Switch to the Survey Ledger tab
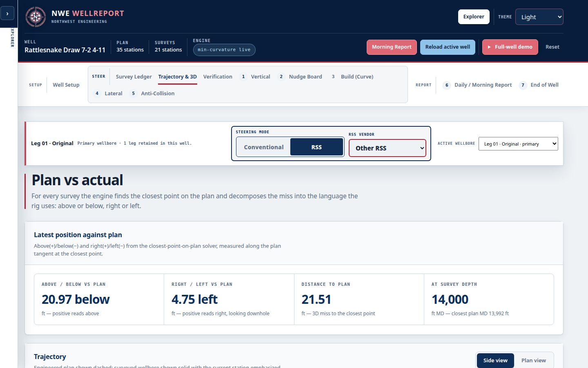Viewport: 588px width, 368px height. [134, 77]
